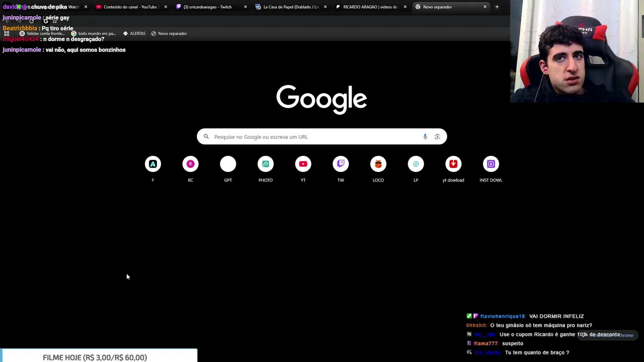Click the search magnifier icon

206,137
